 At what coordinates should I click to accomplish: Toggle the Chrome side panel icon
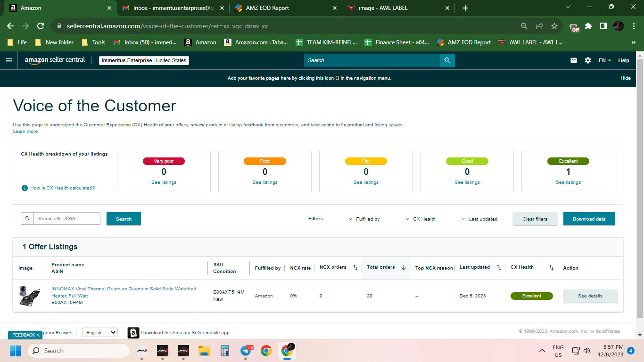click(x=603, y=26)
